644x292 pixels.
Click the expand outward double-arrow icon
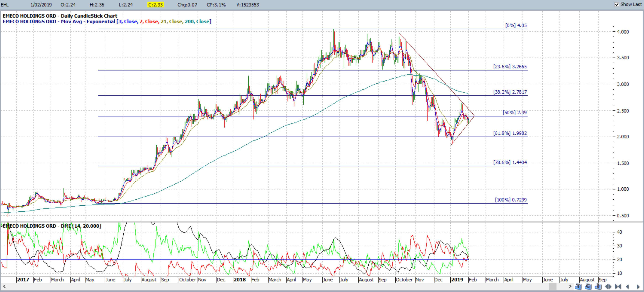coord(608,287)
